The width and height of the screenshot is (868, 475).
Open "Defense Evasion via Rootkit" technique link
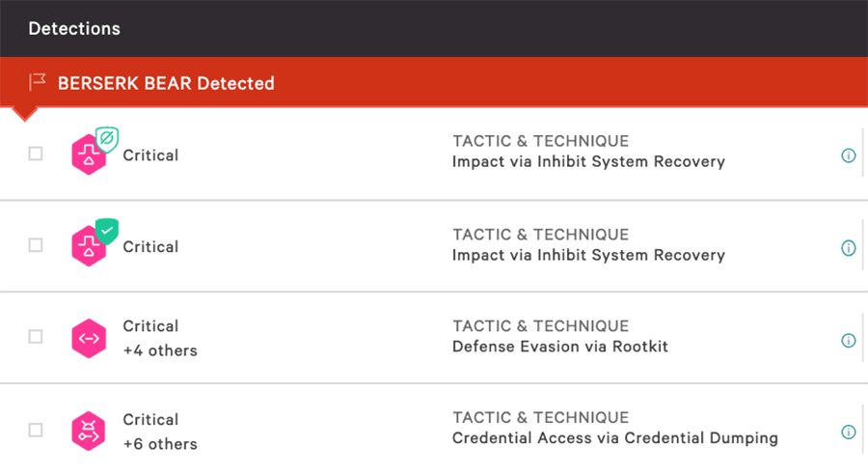pos(559,347)
